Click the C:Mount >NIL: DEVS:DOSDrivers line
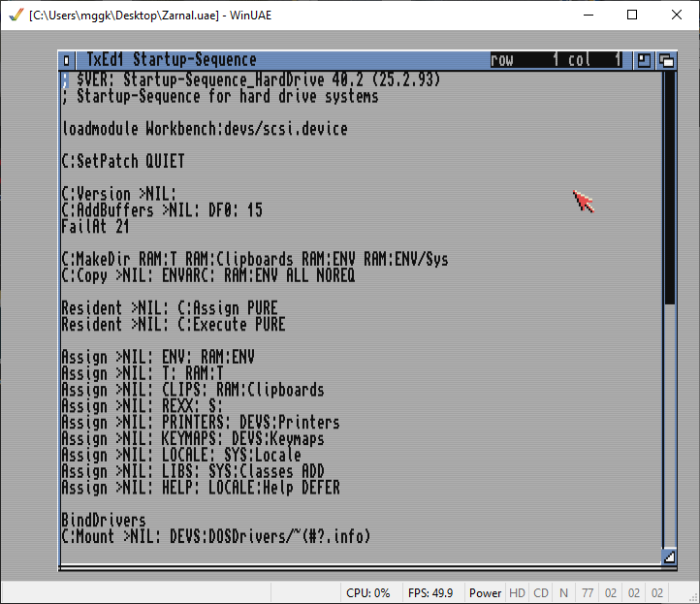700x604 pixels. pos(216,536)
